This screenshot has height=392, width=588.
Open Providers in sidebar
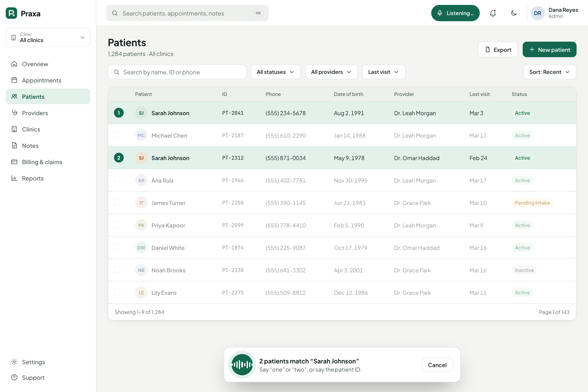click(48, 113)
